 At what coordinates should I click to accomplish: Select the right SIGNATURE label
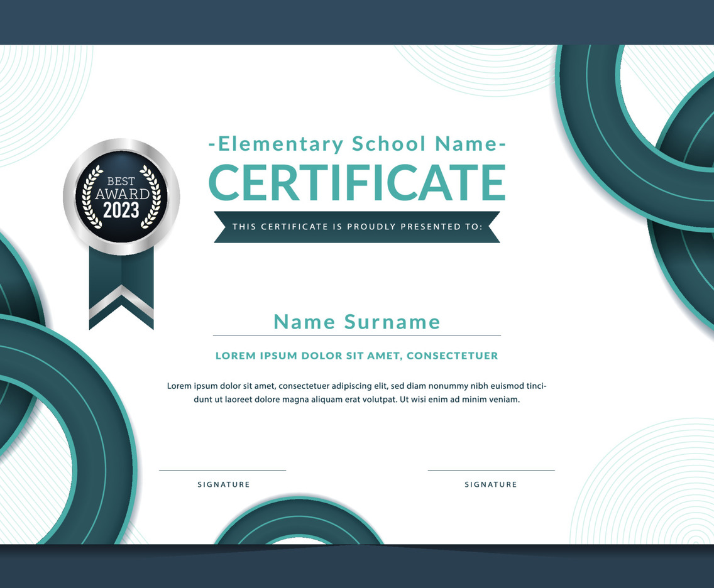tap(491, 484)
